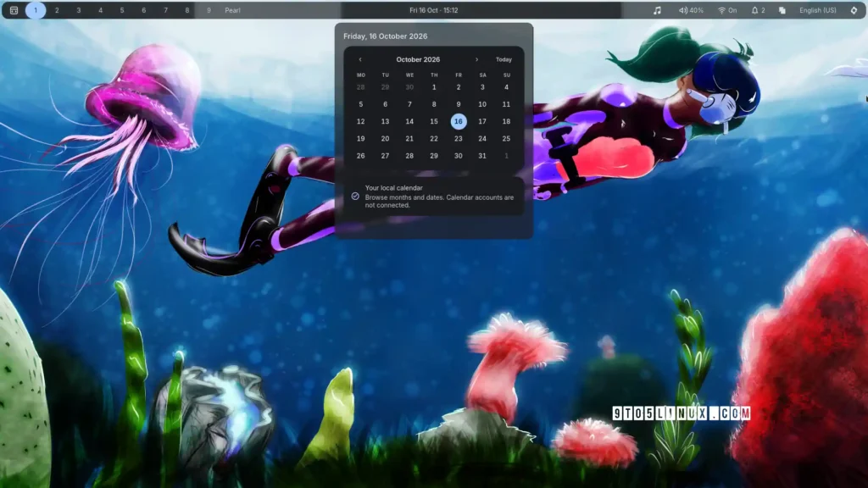
Task: Select date 25 in the calendar
Action: click(x=506, y=138)
